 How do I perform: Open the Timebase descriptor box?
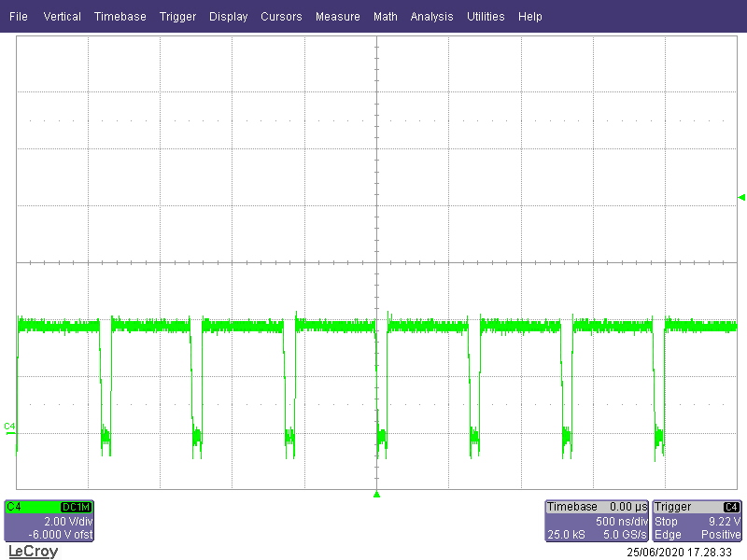[x=597, y=521]
